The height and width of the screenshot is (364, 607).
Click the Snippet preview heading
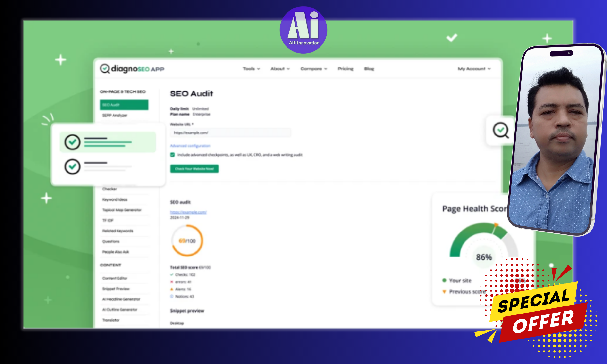click(187, 311)
